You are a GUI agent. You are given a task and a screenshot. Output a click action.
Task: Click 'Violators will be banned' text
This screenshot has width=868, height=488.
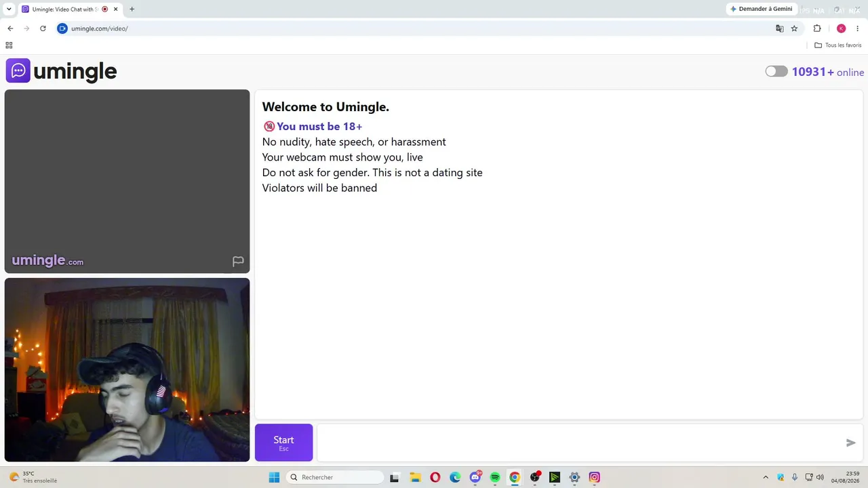click(319, 188)
